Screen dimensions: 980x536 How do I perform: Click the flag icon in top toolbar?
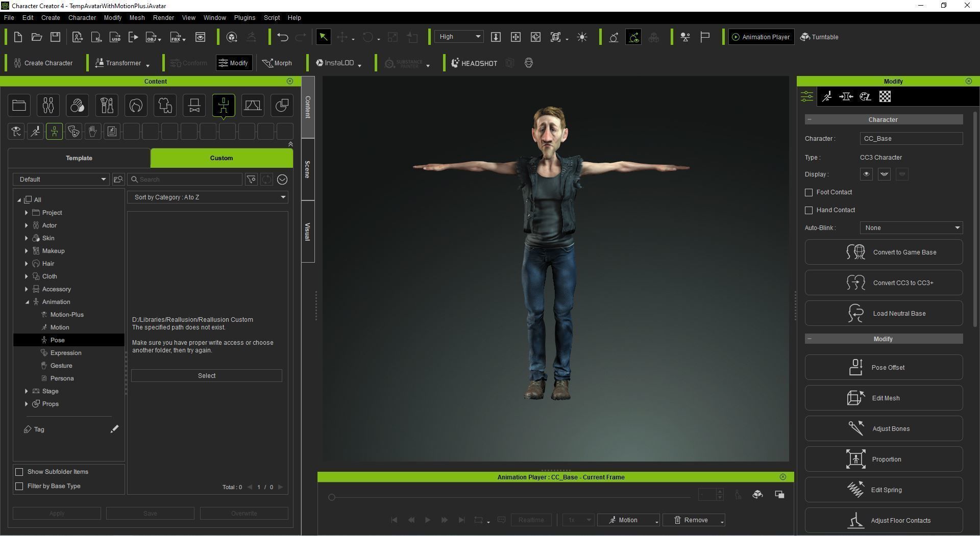705,37
